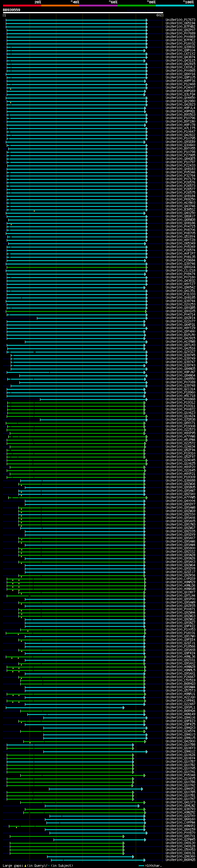Select UniRef100_P19309 label

(180, 477)
